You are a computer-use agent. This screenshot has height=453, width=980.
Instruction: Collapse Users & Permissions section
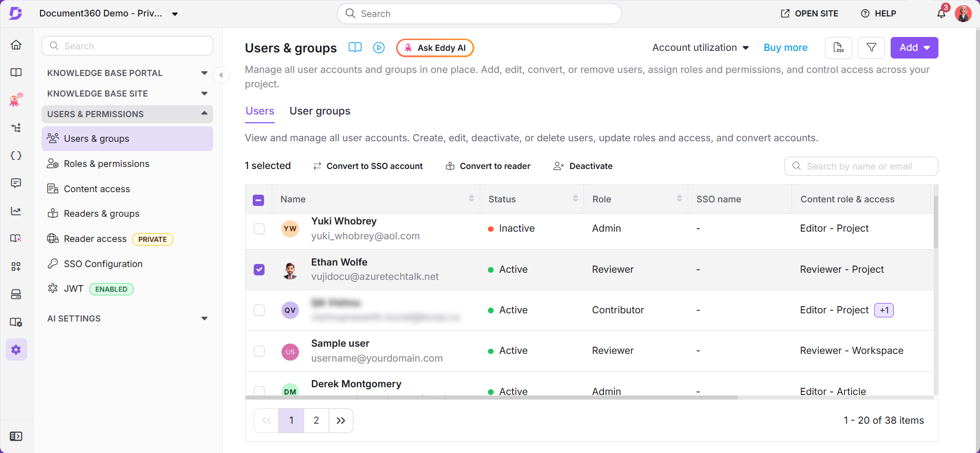click(127, 114)
